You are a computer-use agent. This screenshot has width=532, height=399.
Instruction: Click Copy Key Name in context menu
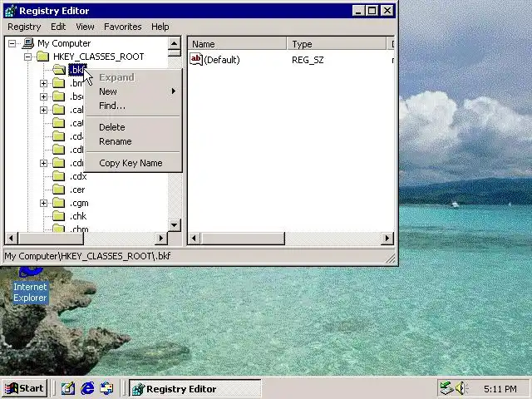[x=133, y=163]
